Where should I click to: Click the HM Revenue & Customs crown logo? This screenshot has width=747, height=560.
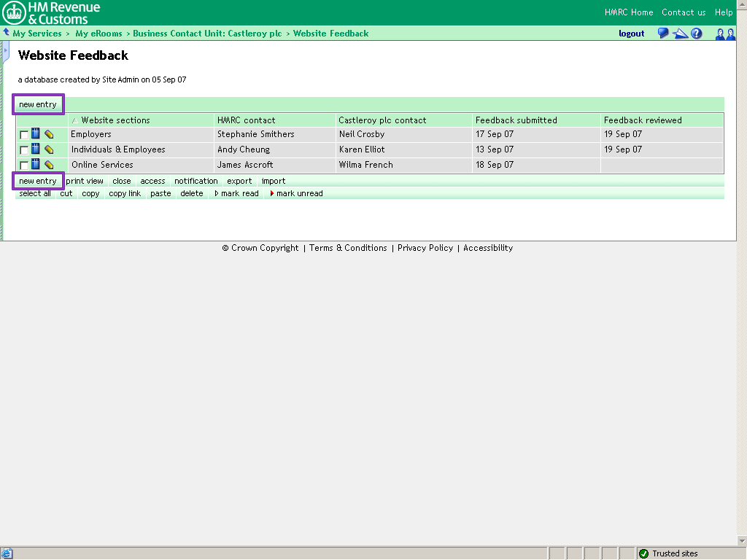pyautogui.click(x=14, y=12)
